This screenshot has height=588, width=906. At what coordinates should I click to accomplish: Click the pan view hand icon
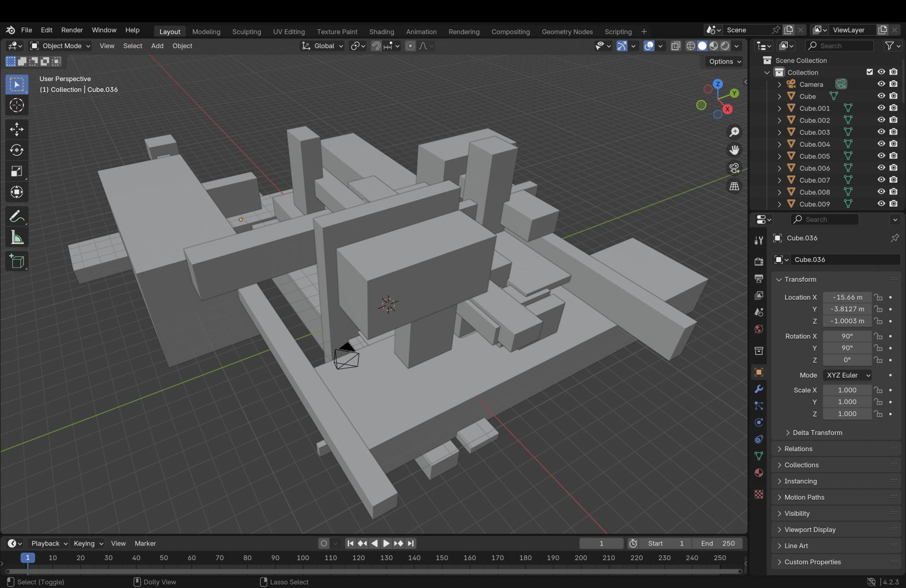click(734, 150)
